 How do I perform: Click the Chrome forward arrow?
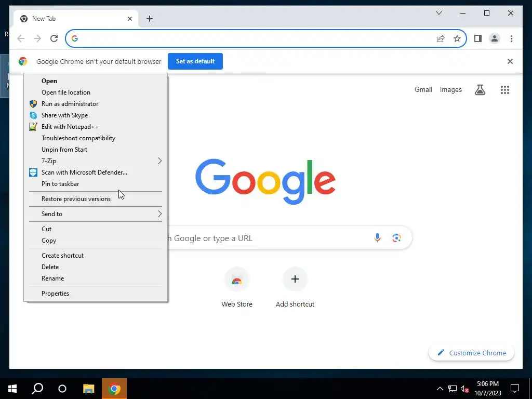(x=37, y=38)
